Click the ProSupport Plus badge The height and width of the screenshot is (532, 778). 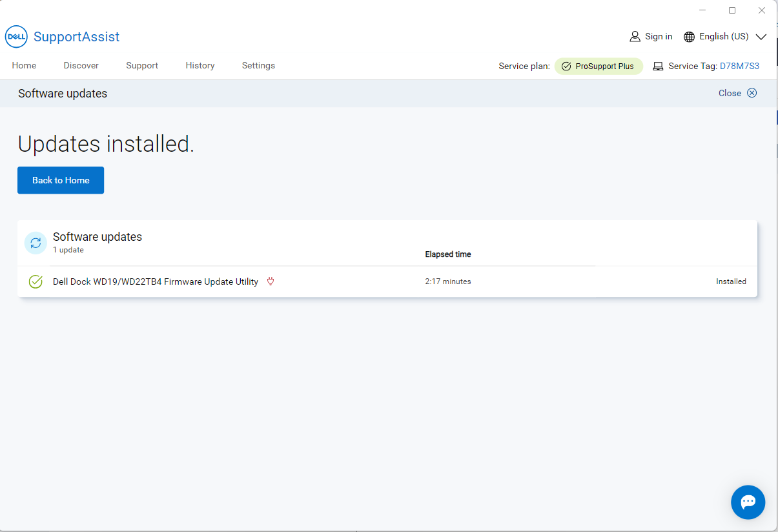(x=599, y=66)
